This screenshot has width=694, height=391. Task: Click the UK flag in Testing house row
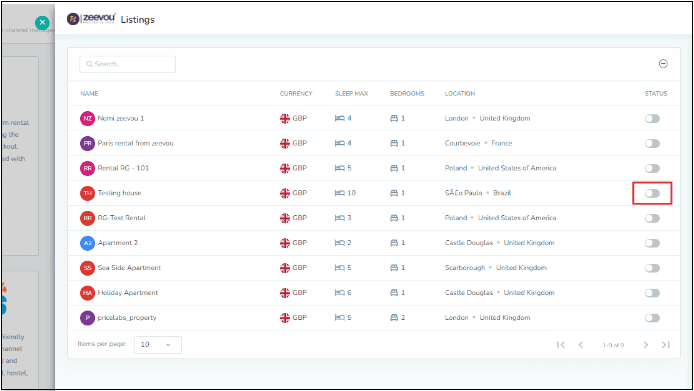[285, 193]
